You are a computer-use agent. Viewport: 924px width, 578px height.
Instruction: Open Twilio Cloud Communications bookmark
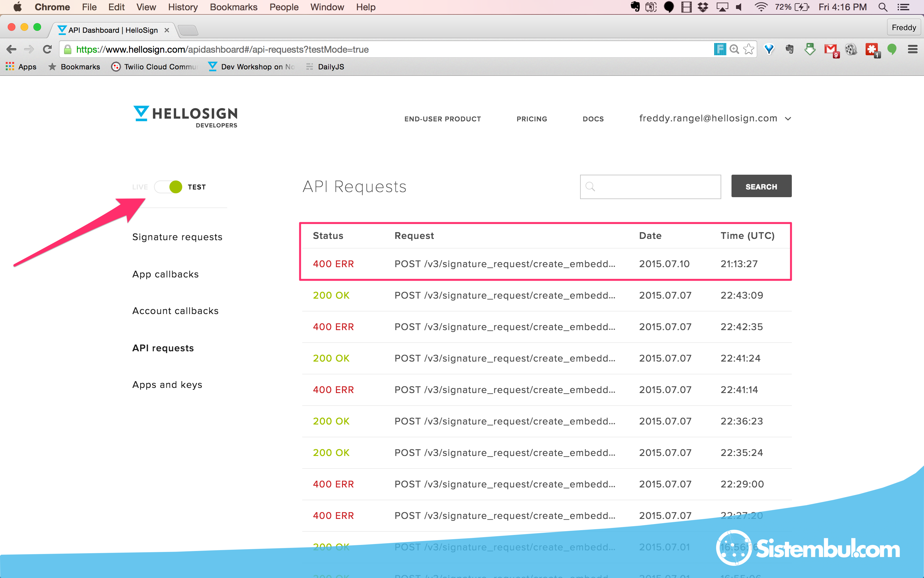(155, 66)
